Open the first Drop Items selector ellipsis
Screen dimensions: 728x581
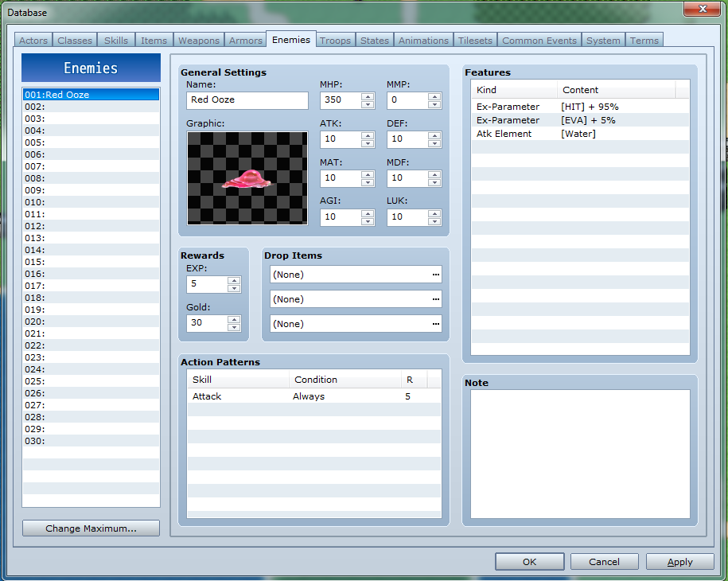(x=435, y=275)
